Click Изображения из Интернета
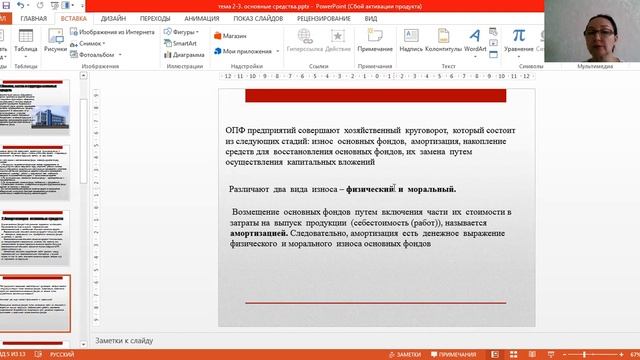The height and width of the screenshot is (360, 640). click(113, 32)
